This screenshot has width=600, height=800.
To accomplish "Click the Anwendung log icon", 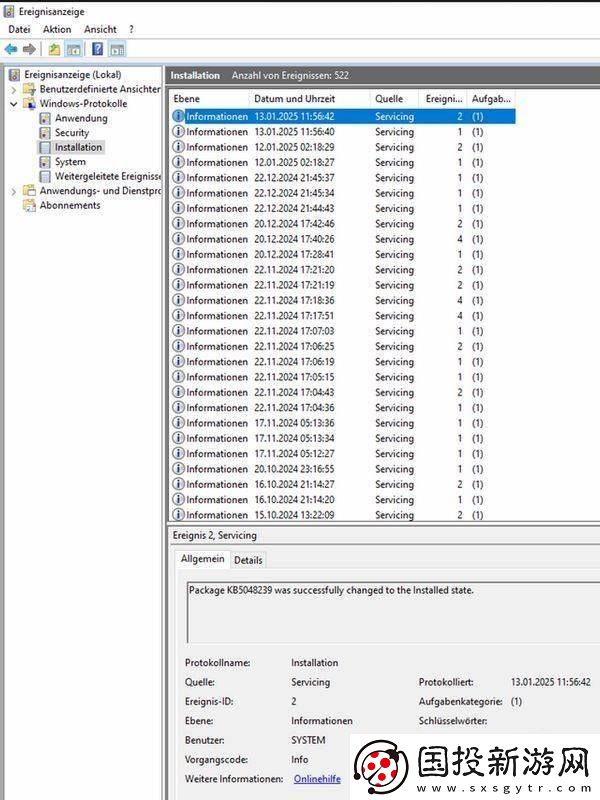I will tap(45, 118).
